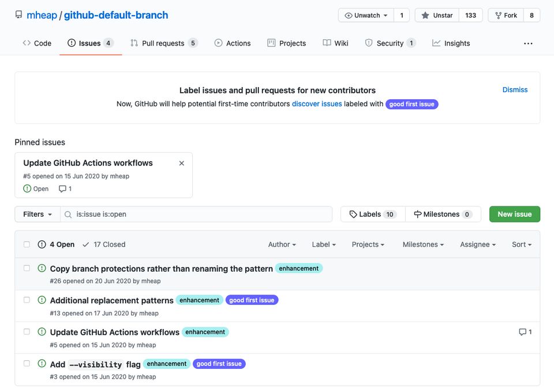Select the checkbox for Add --visibility flag issue
This screenshot has width=554, height=392.
[x=27, y=363]
